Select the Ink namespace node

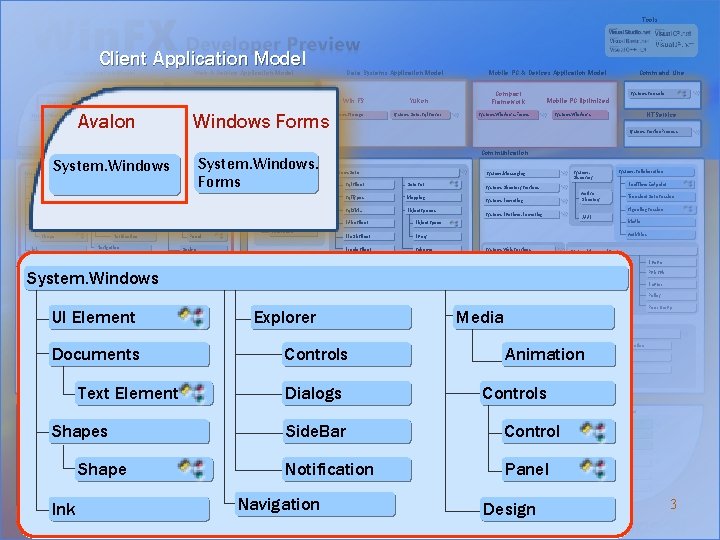click(x=129, y=509)
